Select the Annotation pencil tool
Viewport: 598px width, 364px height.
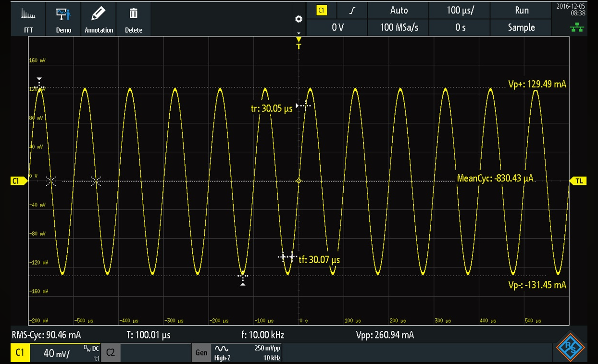point(99,19)
